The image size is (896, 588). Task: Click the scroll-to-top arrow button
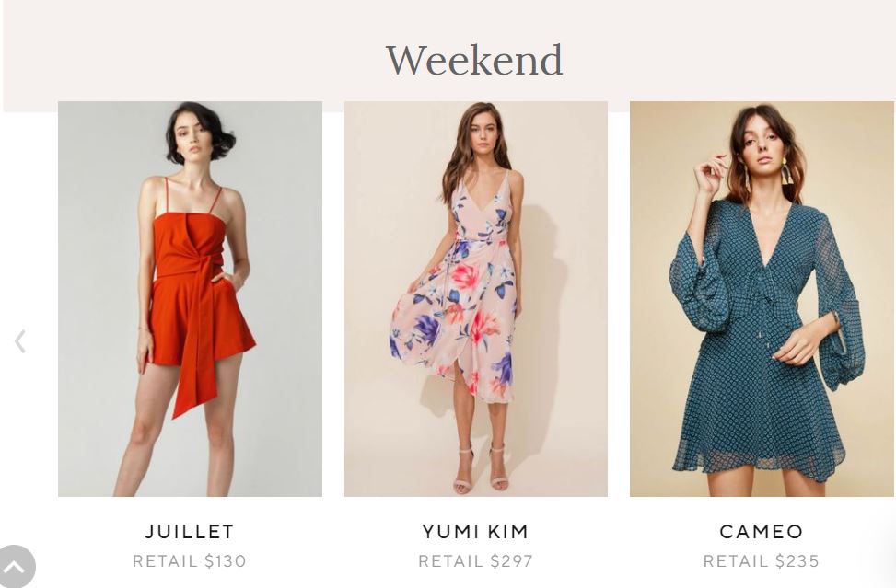click(16, 567)
